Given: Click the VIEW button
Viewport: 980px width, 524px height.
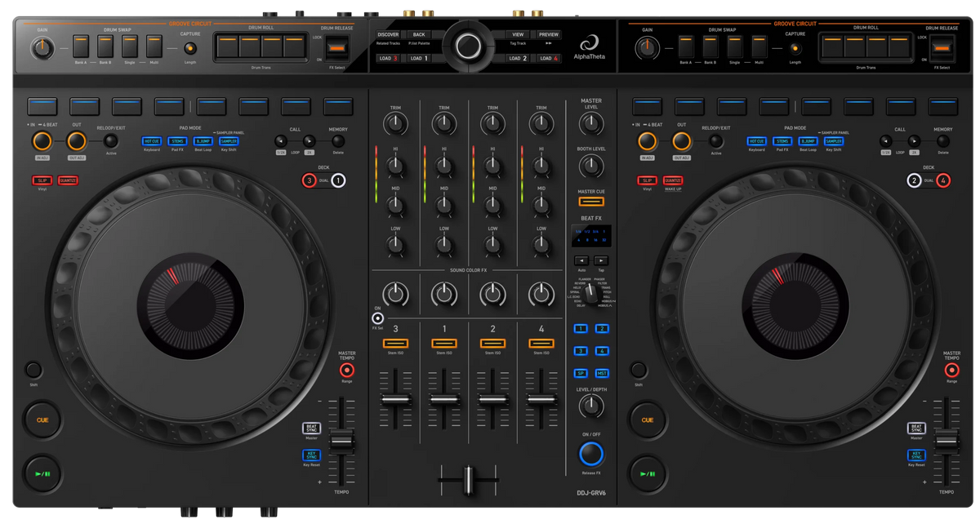Looking at the screenshot, I should coord(518,35).
